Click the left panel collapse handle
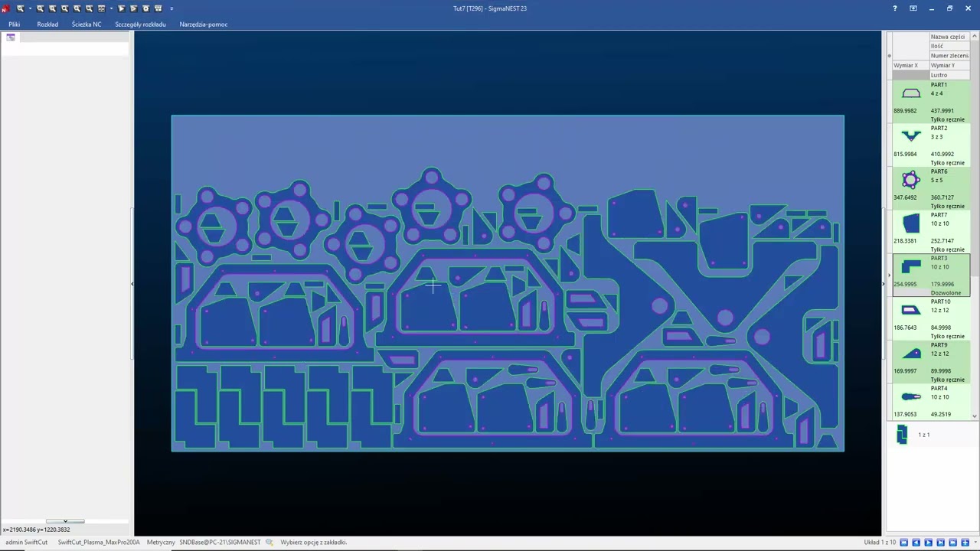Viewport: 980px width, 551px height. tap(132, 284)
